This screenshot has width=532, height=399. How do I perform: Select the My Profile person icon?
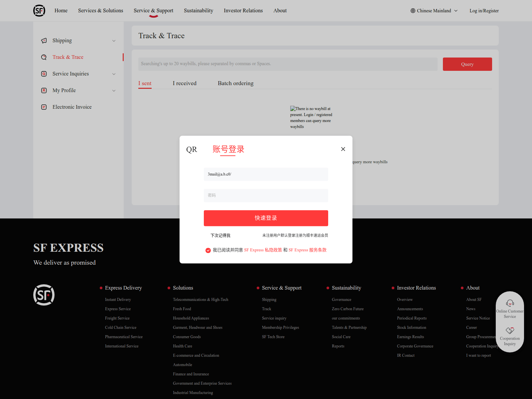44,90
